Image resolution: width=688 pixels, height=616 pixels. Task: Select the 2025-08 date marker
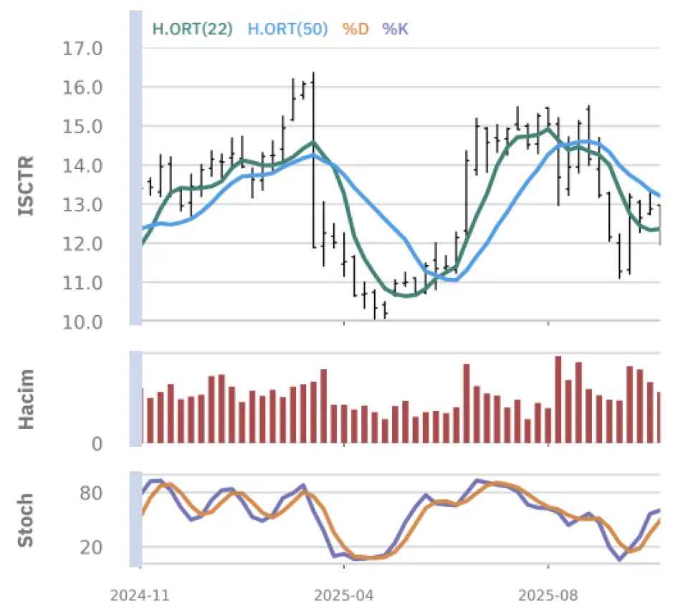(x=548, y=595)
